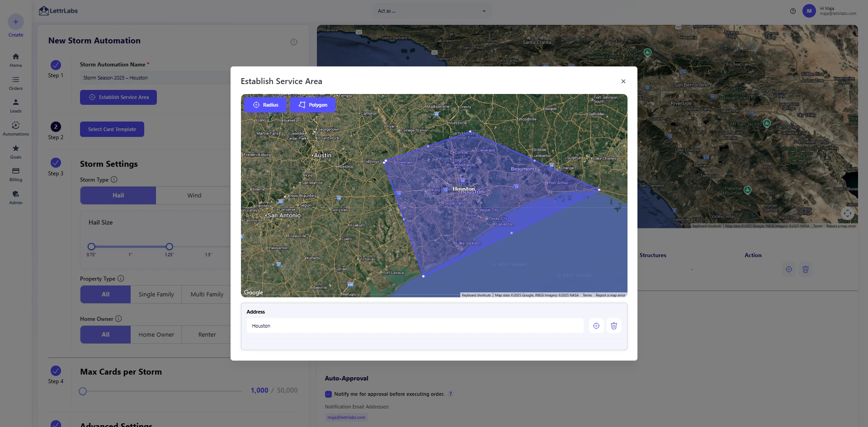Click the Action column header
Screen dimensions: 868x427
click(x=753, y=255)
